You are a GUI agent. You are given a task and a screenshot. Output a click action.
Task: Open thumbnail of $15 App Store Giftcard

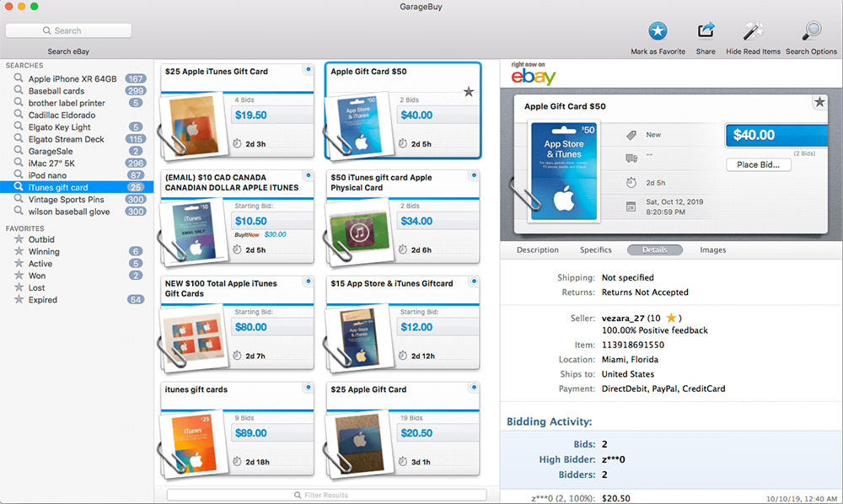pos(359,339)
